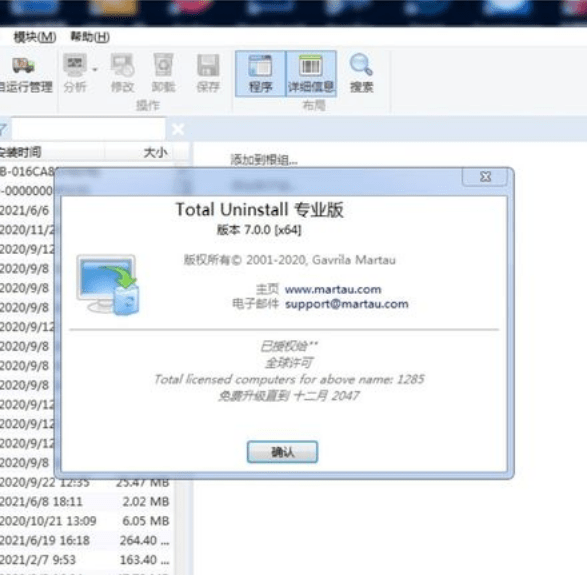Click the 卸载 (Uninstall) toolbar icon

tap(164, 73)
